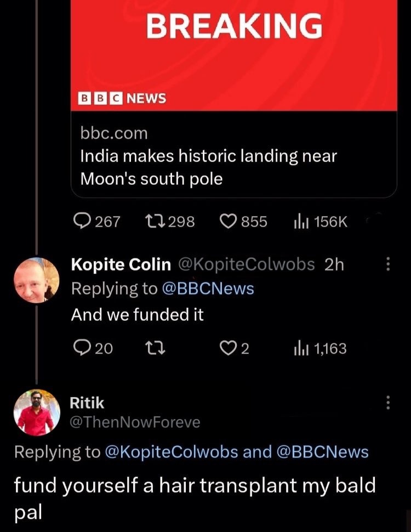This screenshot has width=411, height=532.
Task: Open the three-dot menu on Ritik's tweet
Action: 387,403
